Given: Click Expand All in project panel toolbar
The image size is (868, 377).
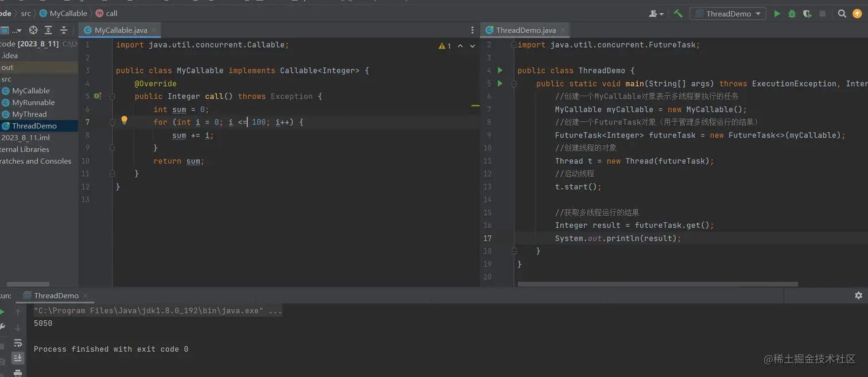Looking at the screenshot, I should pyautogui.click(x=48, y=30).
